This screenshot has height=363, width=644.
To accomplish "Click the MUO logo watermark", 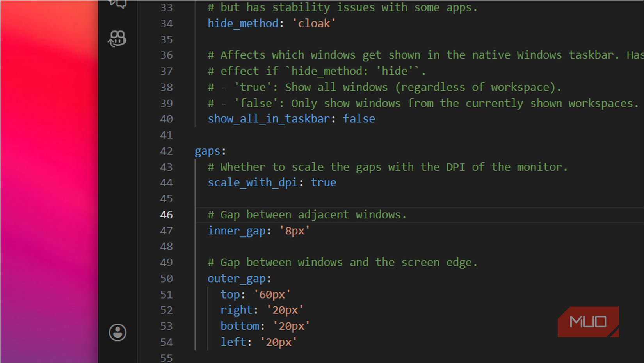I will click(588, 322).
